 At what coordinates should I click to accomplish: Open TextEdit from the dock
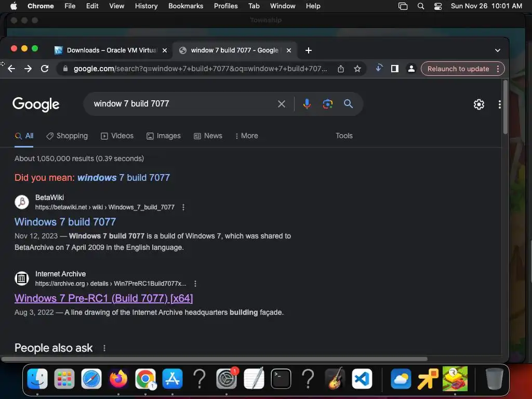pyautogui.click(x=254, y=379)
